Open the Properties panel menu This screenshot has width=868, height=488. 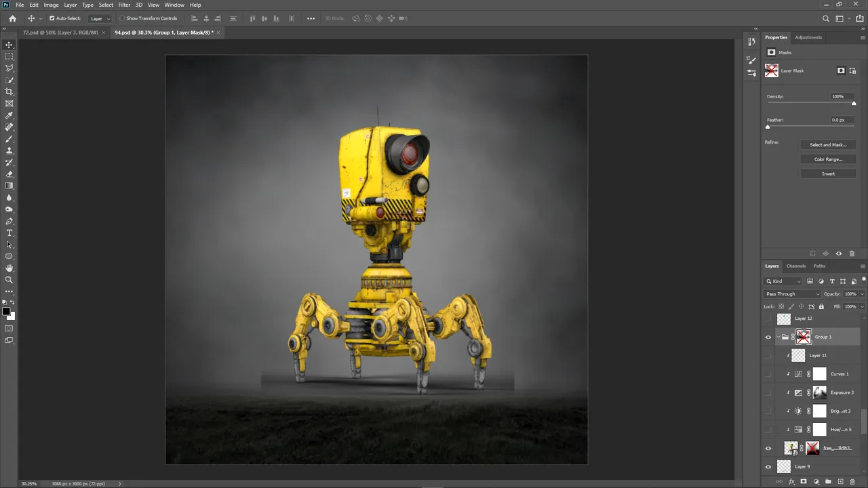point(863,37)
